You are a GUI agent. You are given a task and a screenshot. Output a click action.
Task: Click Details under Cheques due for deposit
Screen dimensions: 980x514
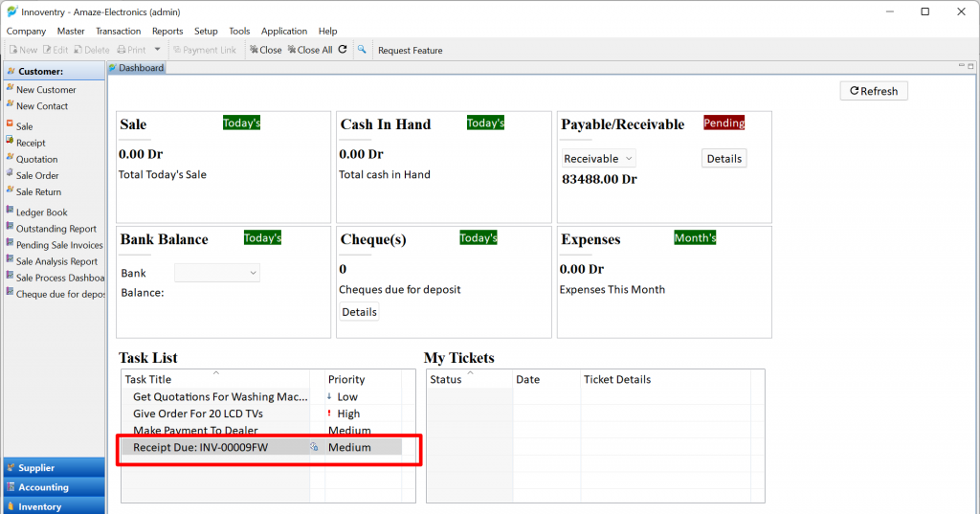click(359, 312)
